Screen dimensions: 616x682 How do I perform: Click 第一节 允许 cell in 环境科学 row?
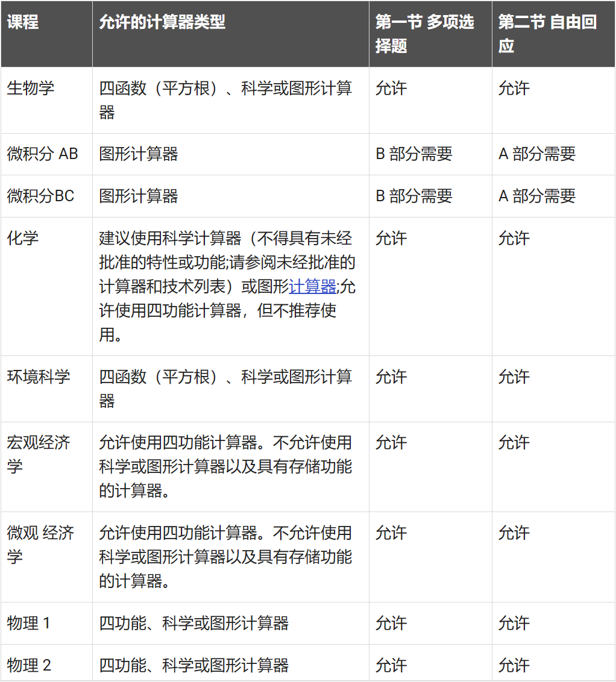point(391,377)
